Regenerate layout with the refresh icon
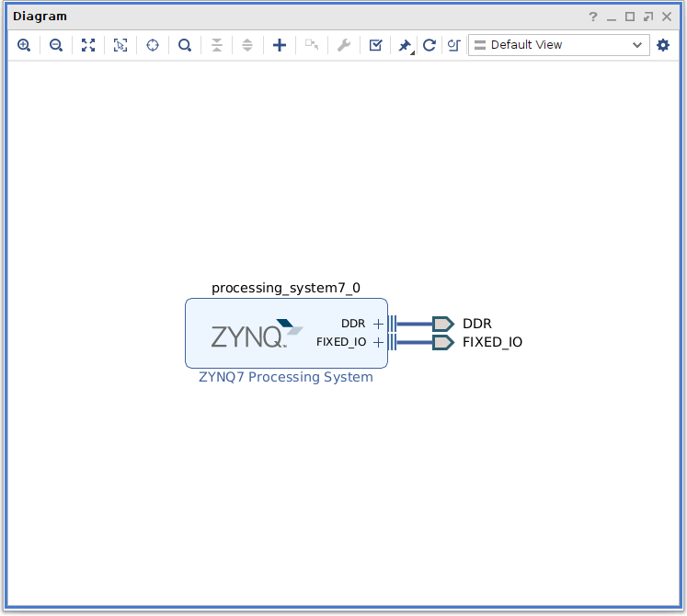The width and height of the screenshot is (687, 616). (x=429, y=45)
